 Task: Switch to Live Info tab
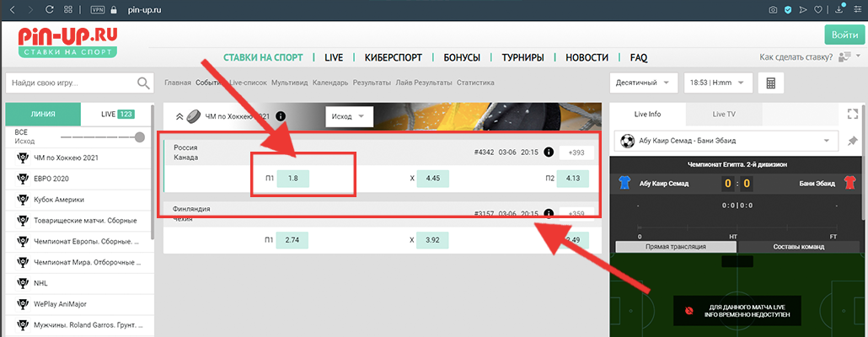click(x=647, y=115)
